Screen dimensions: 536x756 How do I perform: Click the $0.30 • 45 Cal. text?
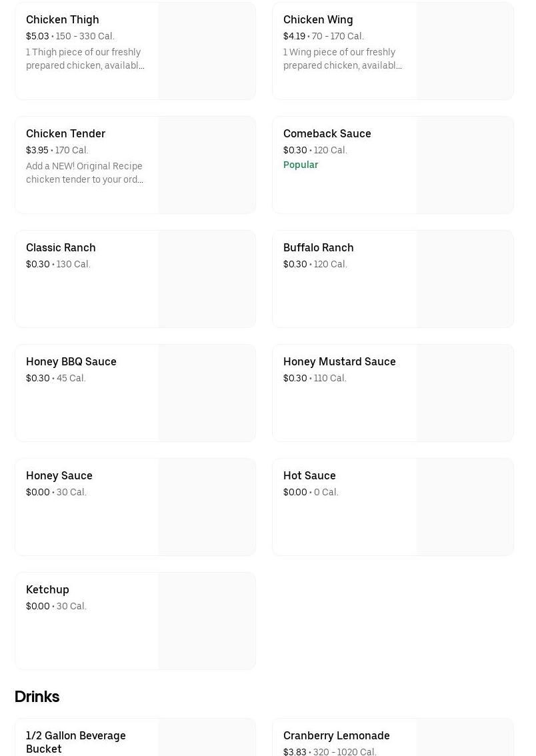(56, 378)
